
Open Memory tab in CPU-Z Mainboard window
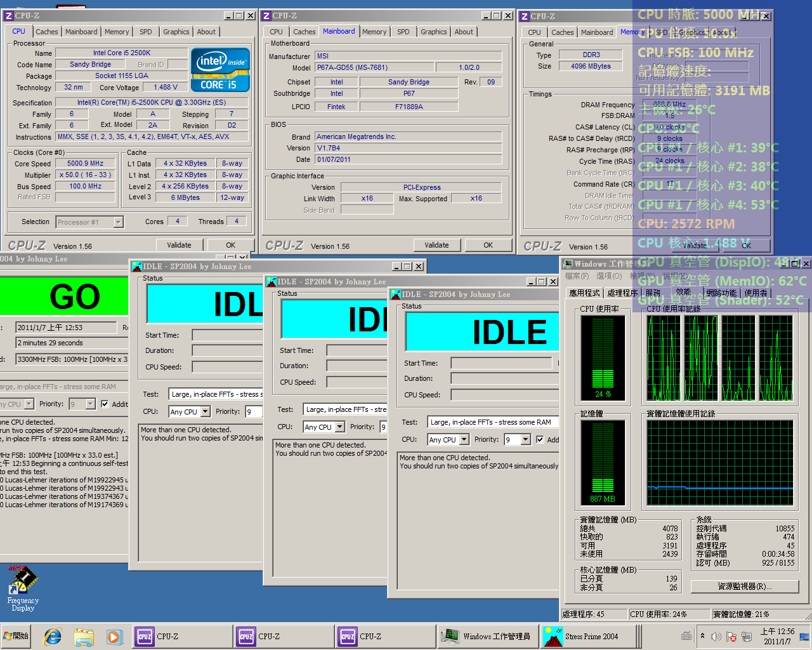click(374, 32)
